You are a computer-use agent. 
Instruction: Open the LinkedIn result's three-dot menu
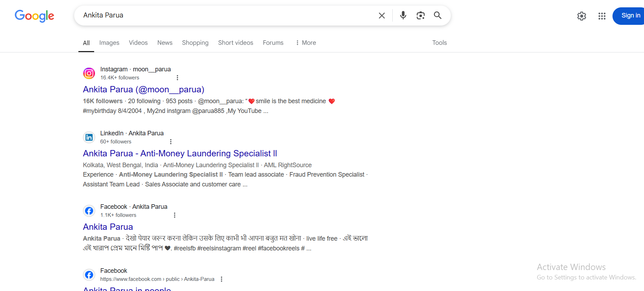pyautogui.click(x=171, y=142)
